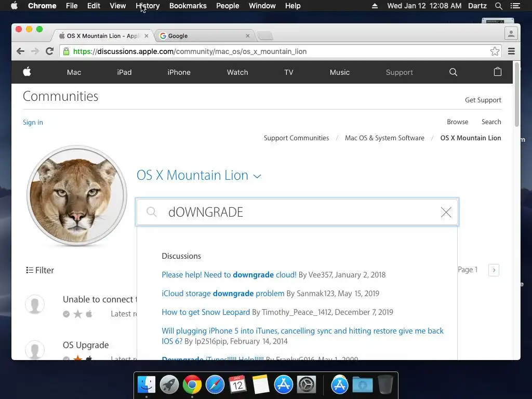The width and height of the screenshot is (532, 399).
Task: Click Support in the Apple navigation bar
Action: [x=400, y=72]
